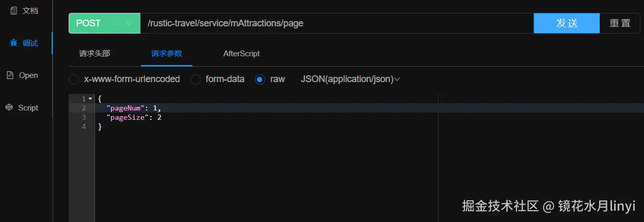Click the 重置 reset button

tap(620, 23)
